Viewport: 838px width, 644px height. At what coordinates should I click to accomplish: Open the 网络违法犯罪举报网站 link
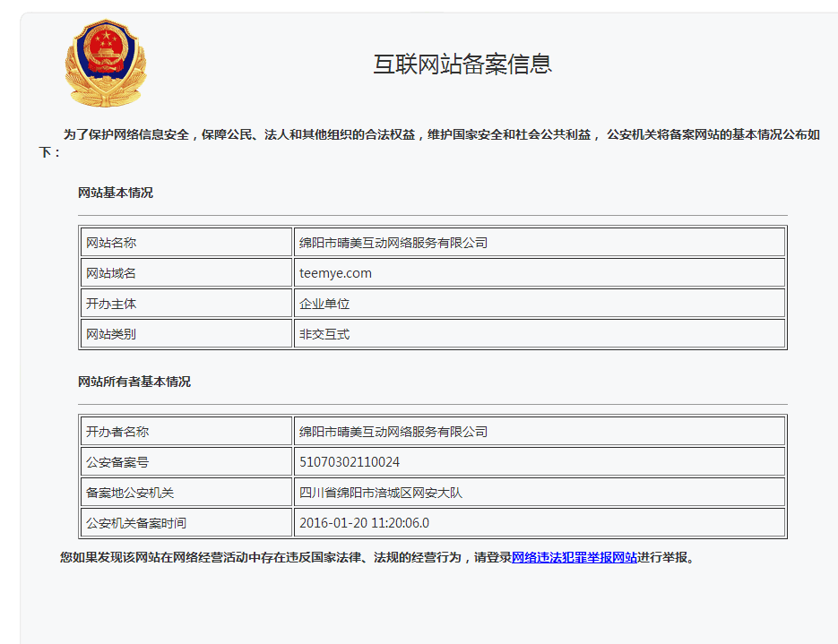pyautogui.click(x=574, y=557)
